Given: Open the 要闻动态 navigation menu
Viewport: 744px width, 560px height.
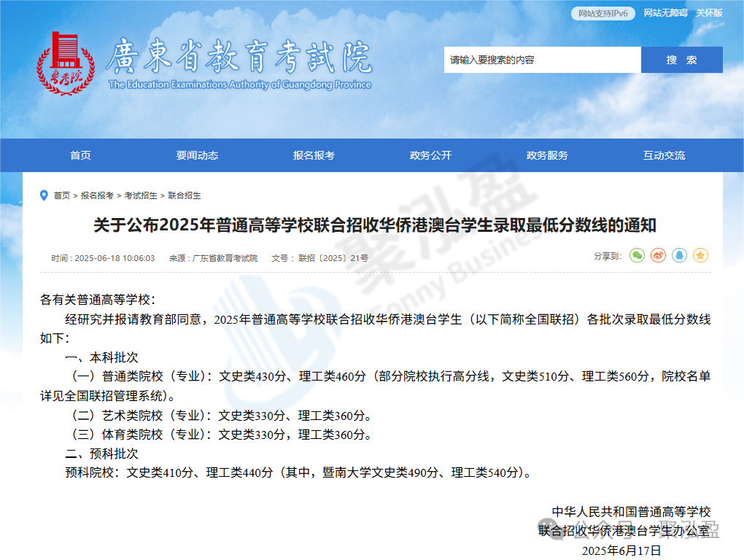Looking at the screenshot, I should [x=197, y=155].
